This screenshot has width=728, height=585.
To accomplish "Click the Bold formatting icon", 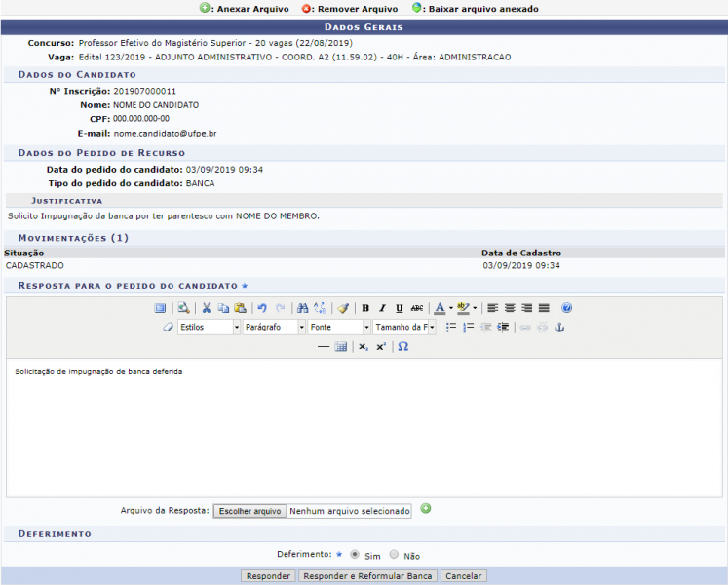I will (x=365, y=308).
